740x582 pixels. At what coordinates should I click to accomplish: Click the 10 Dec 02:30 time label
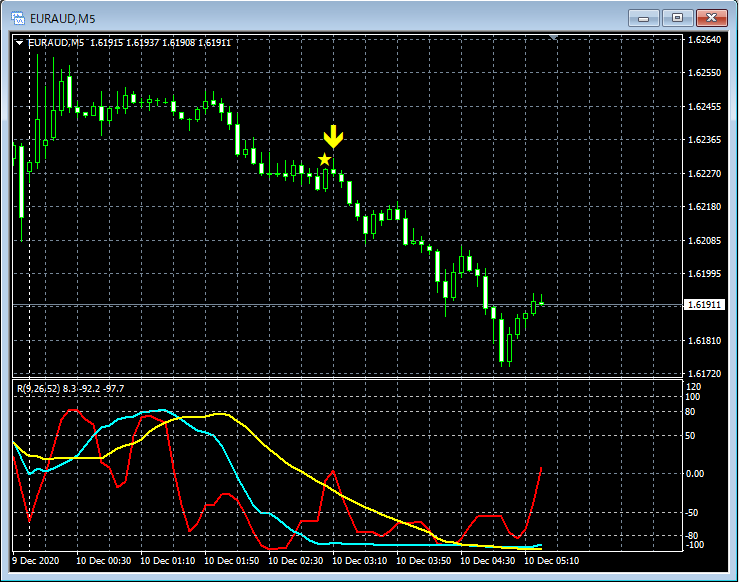[295, 562]
